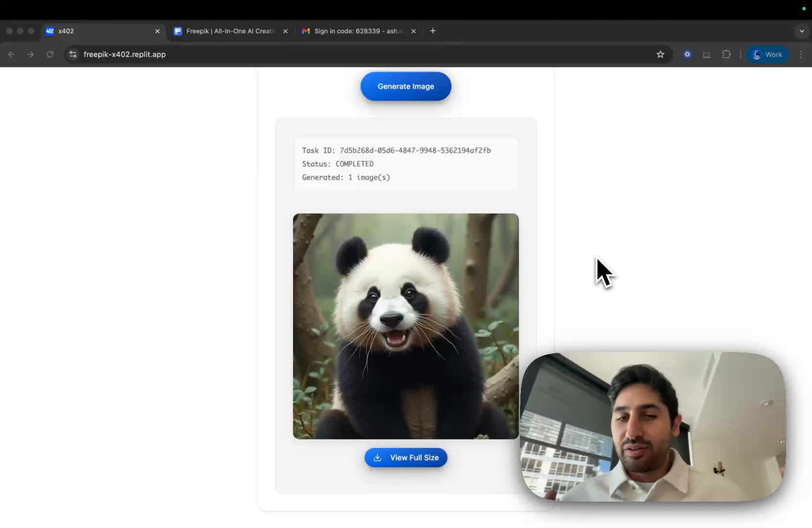Open the Chrome three-dot menu
Screen dimensions: 812x528
(801, 54)
